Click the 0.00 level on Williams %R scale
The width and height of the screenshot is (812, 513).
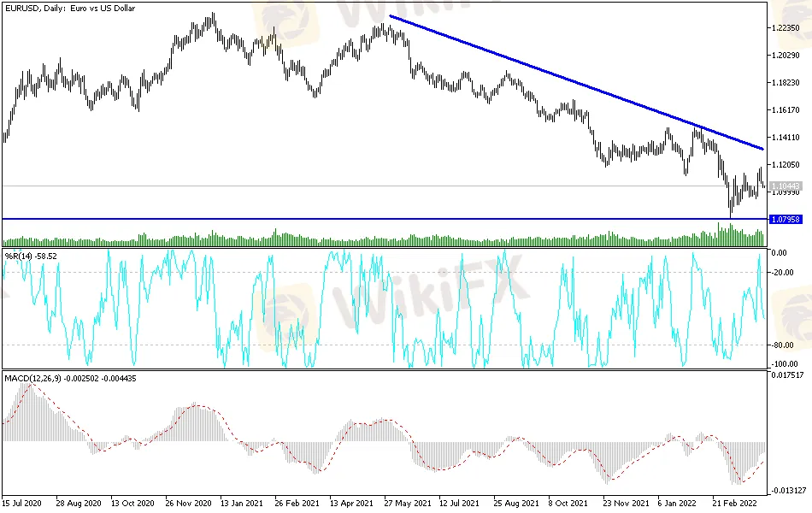pos(779,253)
